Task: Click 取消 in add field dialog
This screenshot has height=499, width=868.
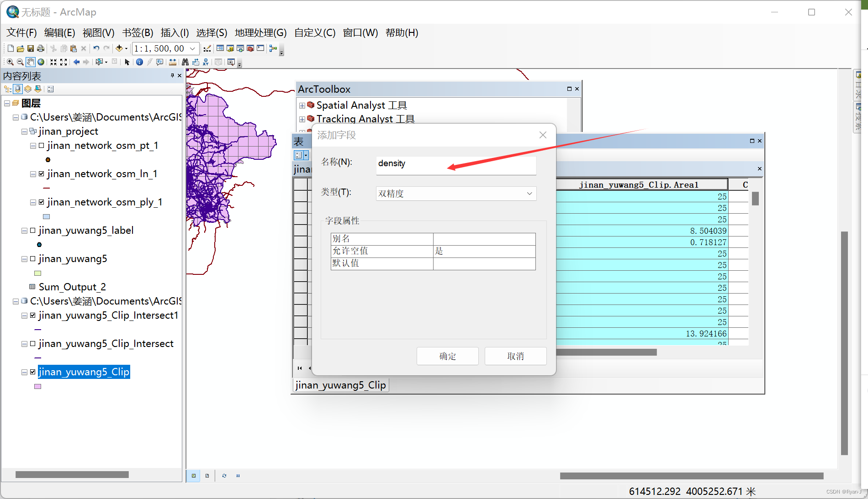Action: [x=515, y=356]
